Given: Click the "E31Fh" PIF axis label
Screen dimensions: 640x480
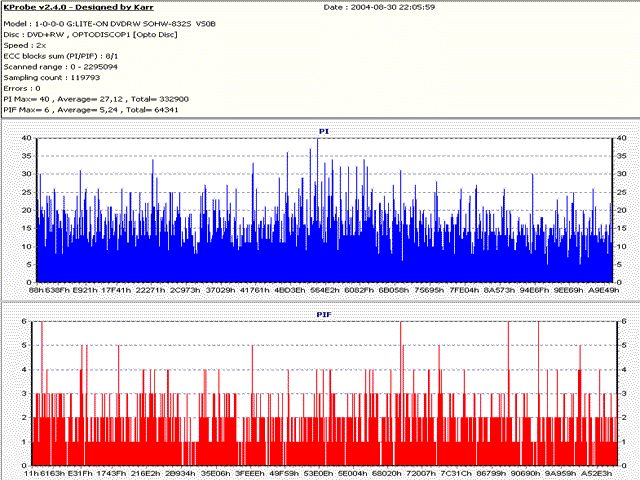Looking at the screenshot, I should tap(80, 473).
